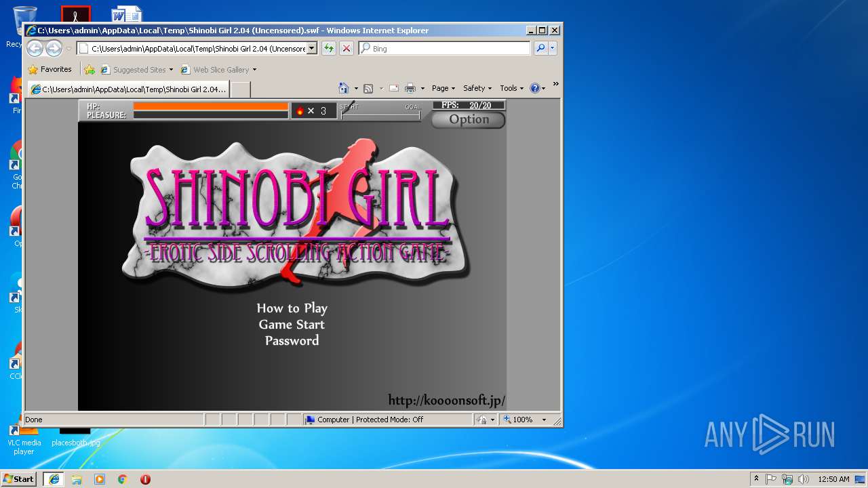Open the Recycle Bin desktop icon
The image size is (868, 488).
[24, 27]
